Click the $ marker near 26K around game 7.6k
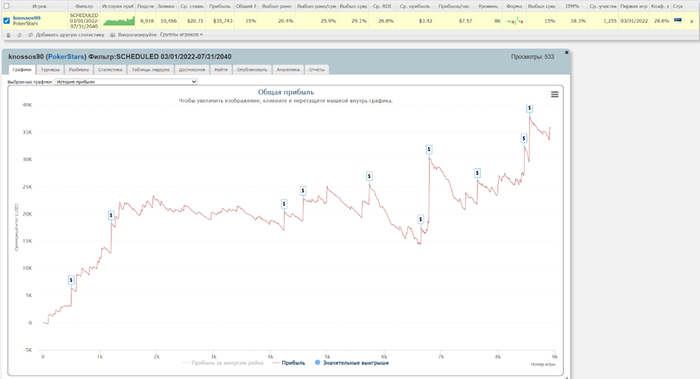Viewport: 700px width, 379px height. pos(477,173)
